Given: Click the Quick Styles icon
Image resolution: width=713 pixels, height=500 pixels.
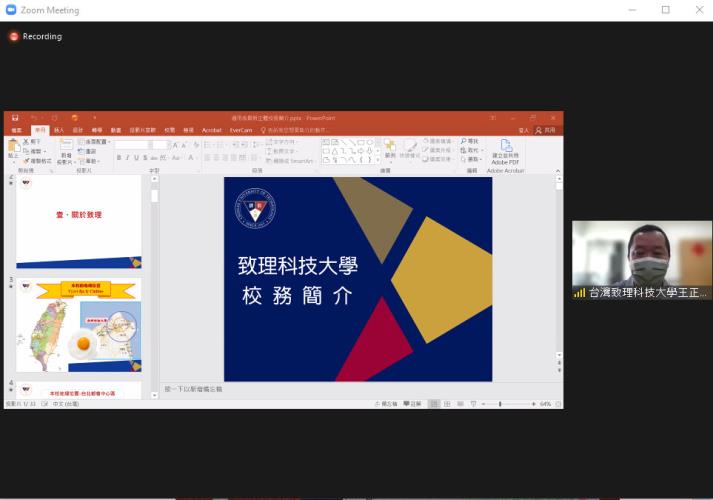Looking at the screenshot, I should [410, 149].
